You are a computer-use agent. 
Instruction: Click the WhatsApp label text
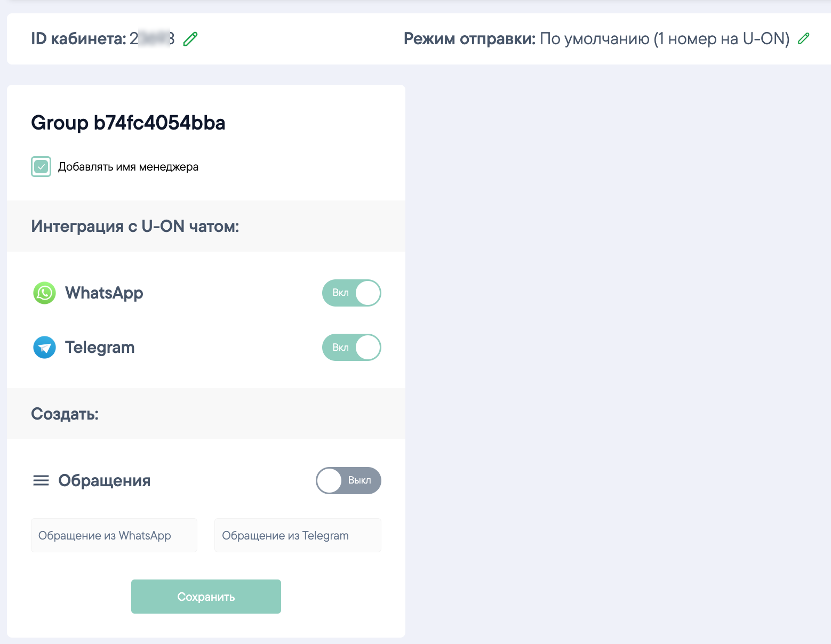104,293
